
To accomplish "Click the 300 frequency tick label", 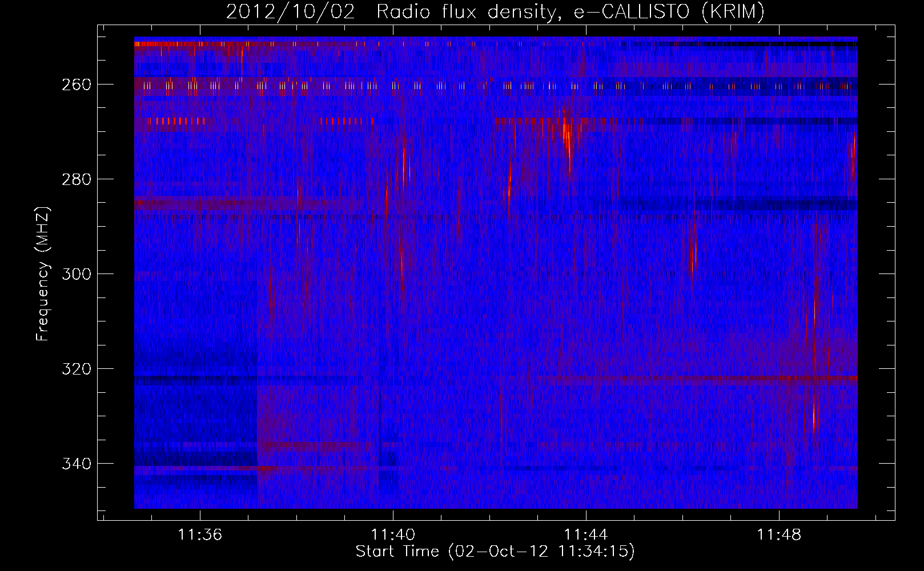I will tap(77, 274).
